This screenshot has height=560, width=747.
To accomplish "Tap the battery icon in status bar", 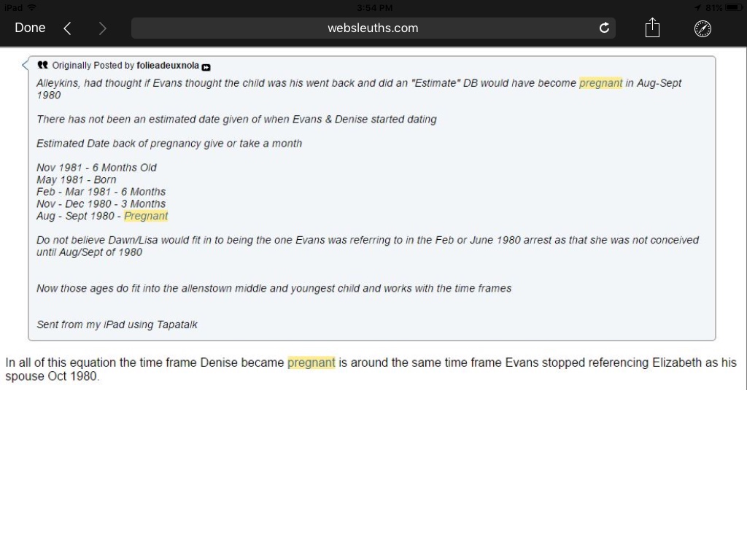I will point(733,7).
